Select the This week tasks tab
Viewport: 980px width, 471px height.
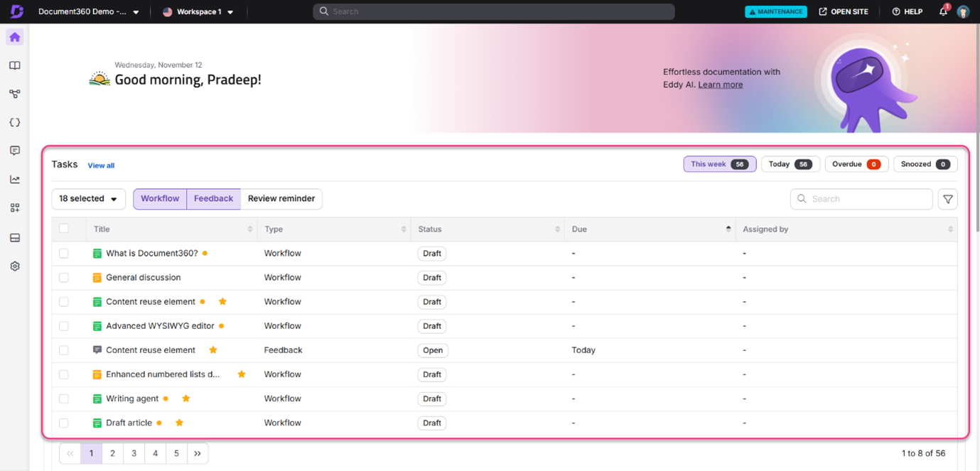[x=720, y=164]
